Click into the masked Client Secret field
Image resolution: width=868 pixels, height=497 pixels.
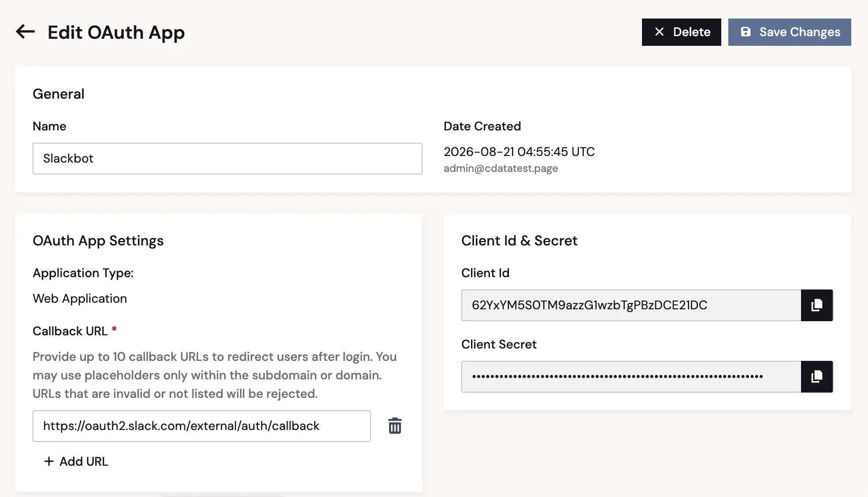pyautogui.click(x=631, y=377)
